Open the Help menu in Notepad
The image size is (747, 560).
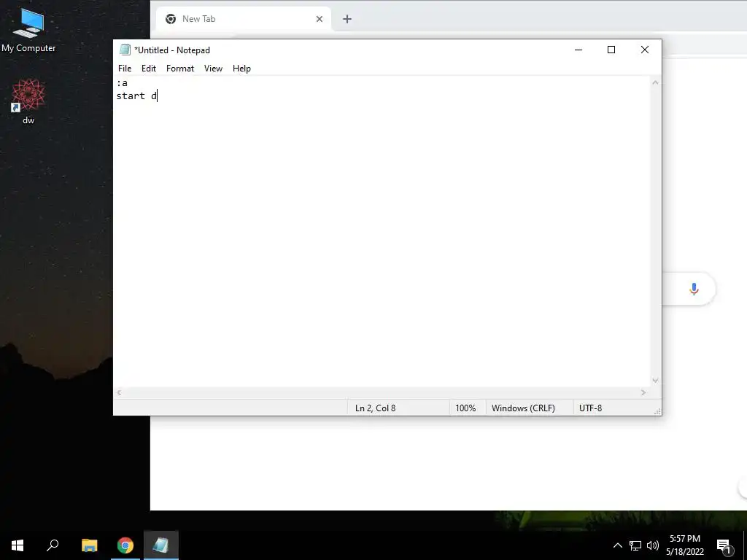pos(241,69)
